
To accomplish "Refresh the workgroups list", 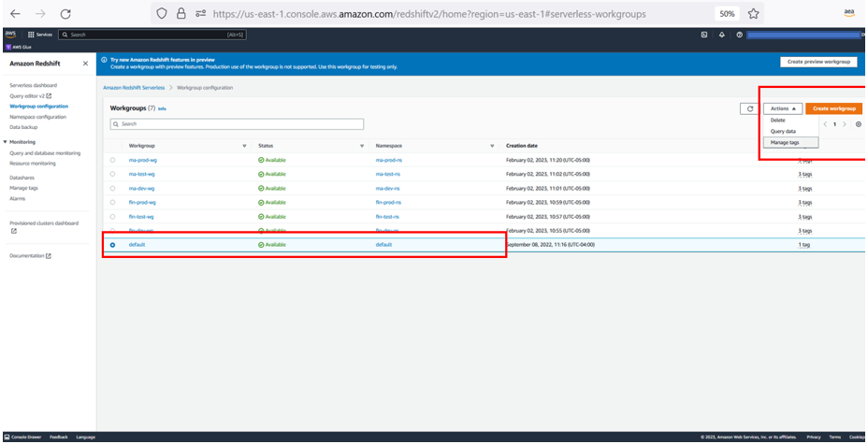I will point(750,109).
